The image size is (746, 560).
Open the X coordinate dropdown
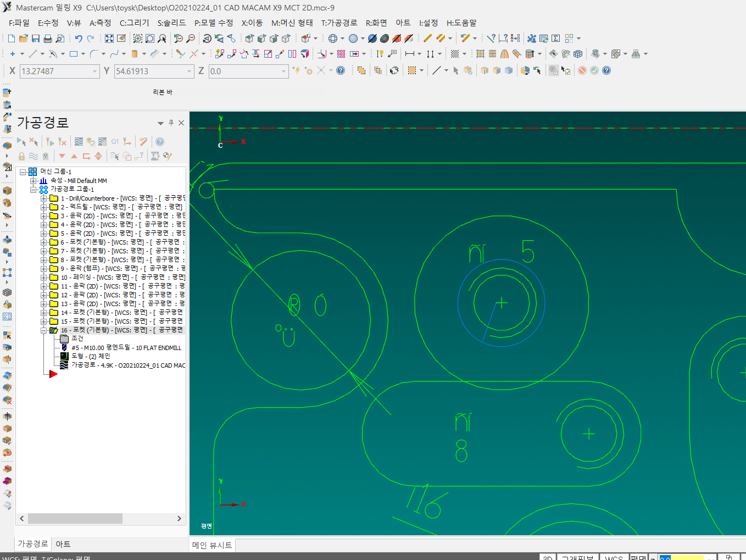94,71
